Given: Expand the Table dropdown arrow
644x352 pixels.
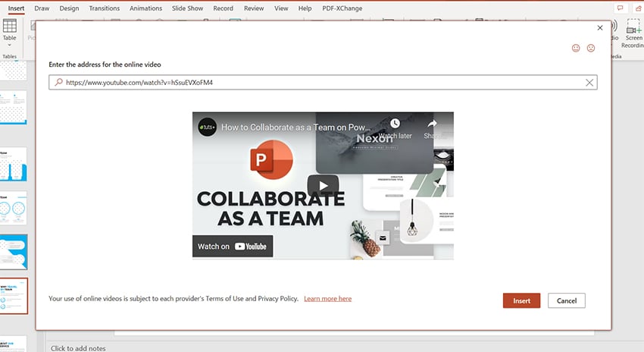Looking at the screenshot, I should pos(10,46).
